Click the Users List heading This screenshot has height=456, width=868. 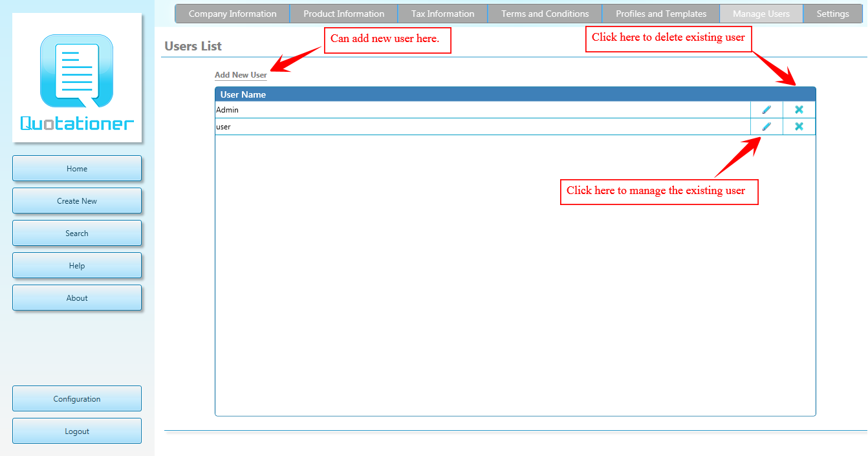click(193, 46)
